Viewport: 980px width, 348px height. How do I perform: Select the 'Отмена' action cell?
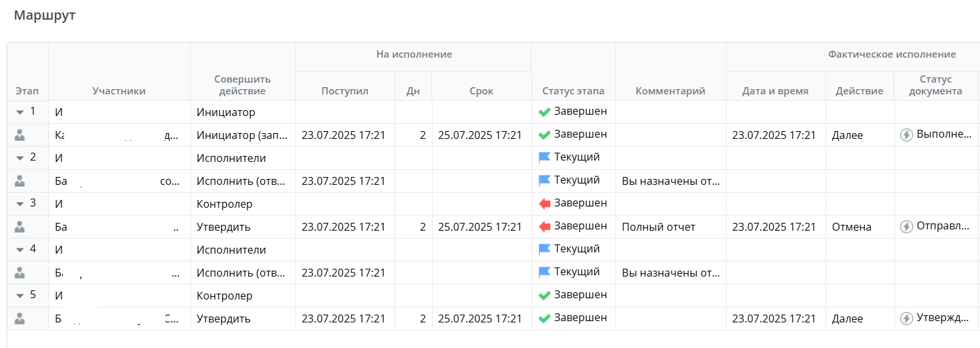click(852, 227)
